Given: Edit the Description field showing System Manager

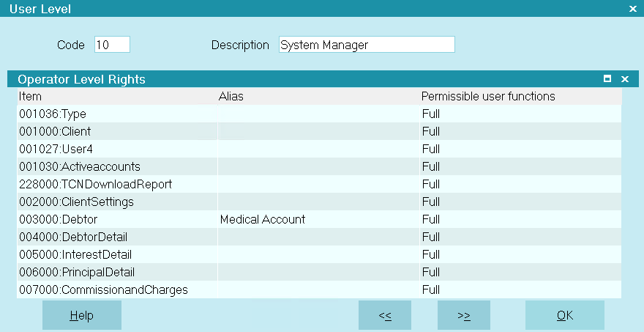Looking at the screenshot, I should [367, 45].
